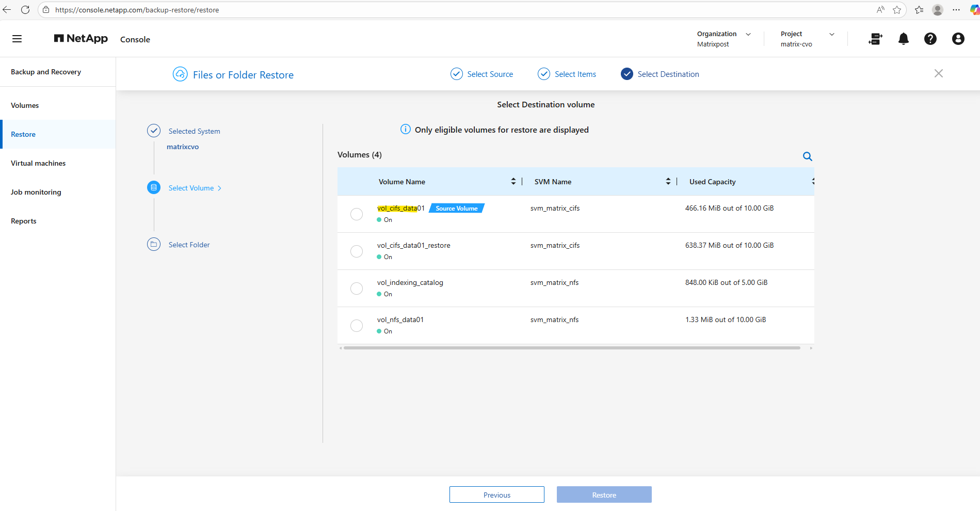Click the notifications bell icon
Viewport: 980px width, 511px height.
click(x=903, y=39)
